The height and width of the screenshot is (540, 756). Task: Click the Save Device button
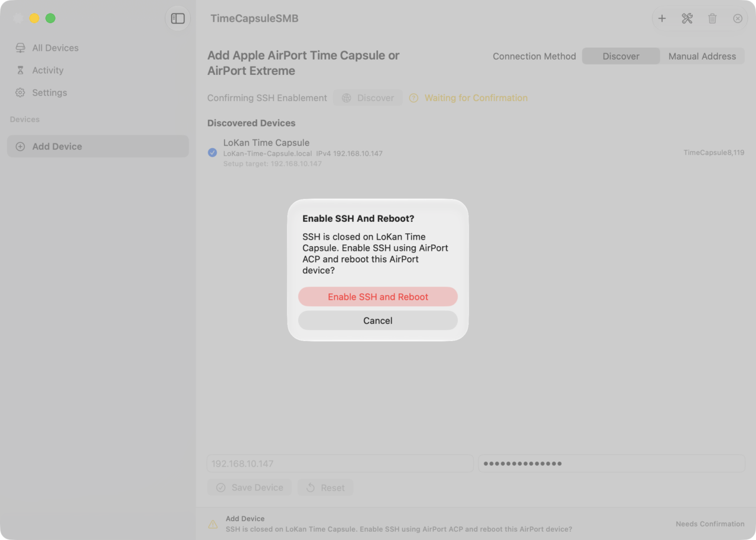pyautogui.click(x=250, y=487)
